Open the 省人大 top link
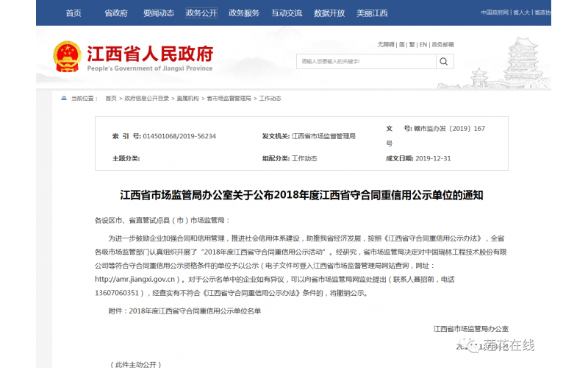 pos(521,13)
